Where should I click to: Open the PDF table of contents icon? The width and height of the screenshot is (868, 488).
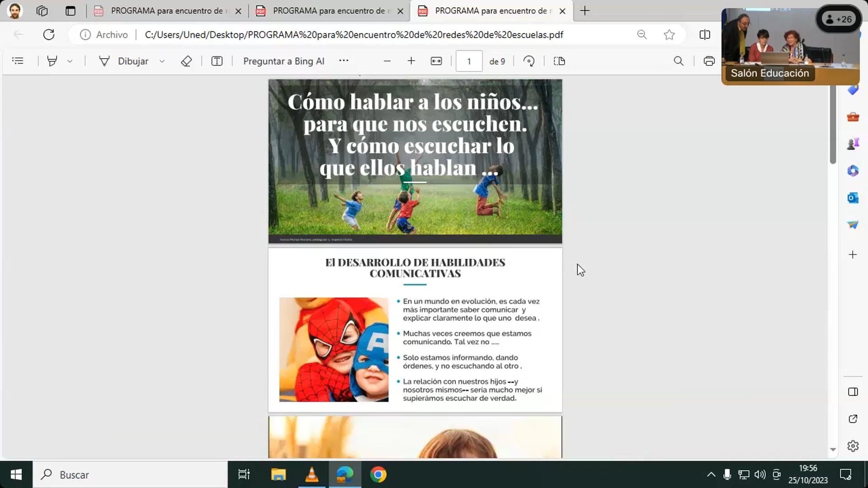tap(18, 61)
